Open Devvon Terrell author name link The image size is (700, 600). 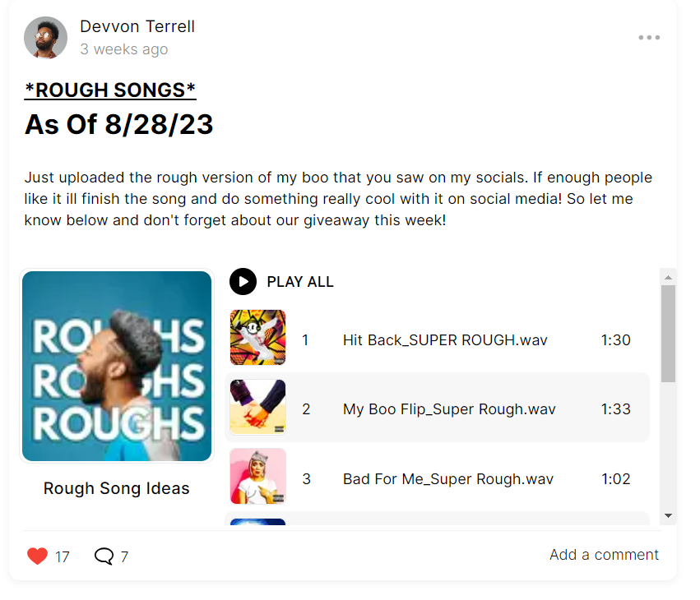[x=137, y=26]
